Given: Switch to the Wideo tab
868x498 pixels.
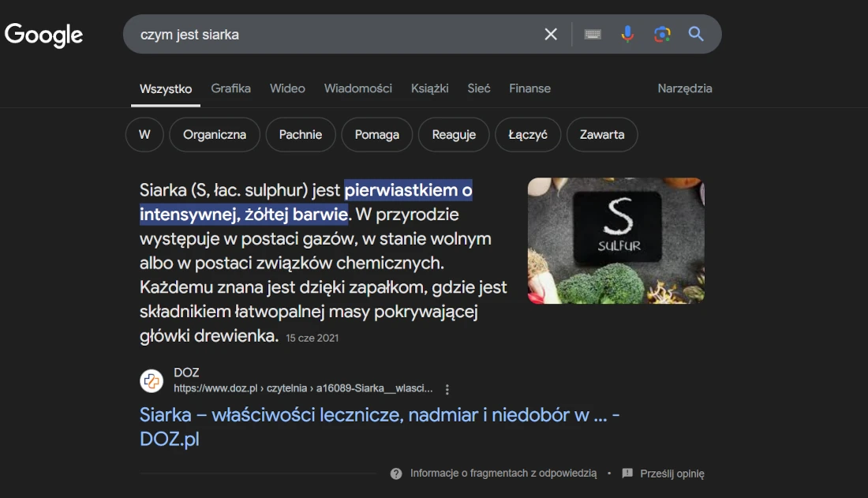Looking at the screenshot, I should [x=287, y=88].
